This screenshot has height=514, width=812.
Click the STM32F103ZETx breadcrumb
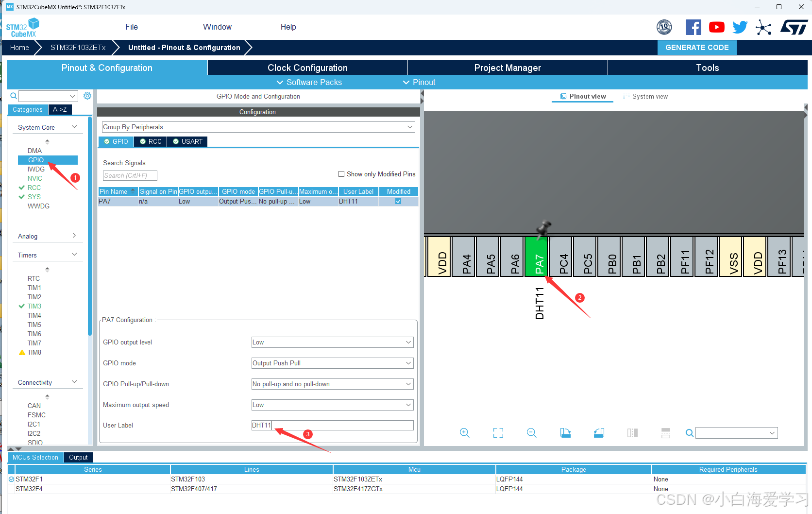click(x=78, y=48)
